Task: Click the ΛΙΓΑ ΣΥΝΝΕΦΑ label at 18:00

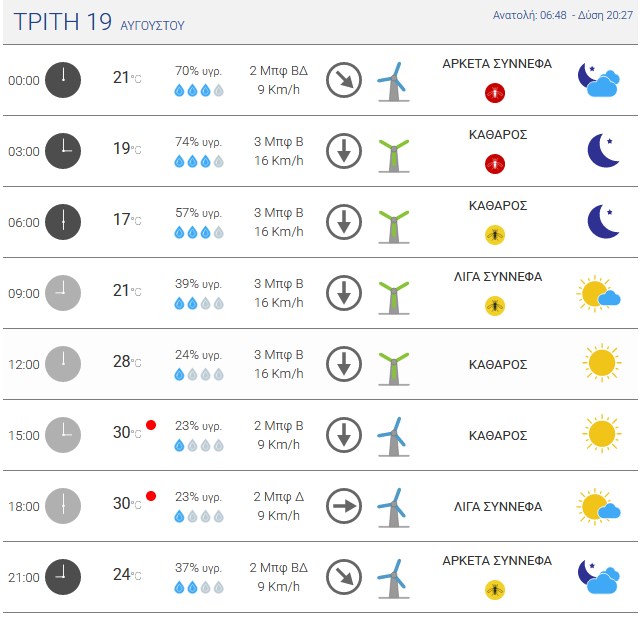Action: pyautogui.click(x=498, y=506)
